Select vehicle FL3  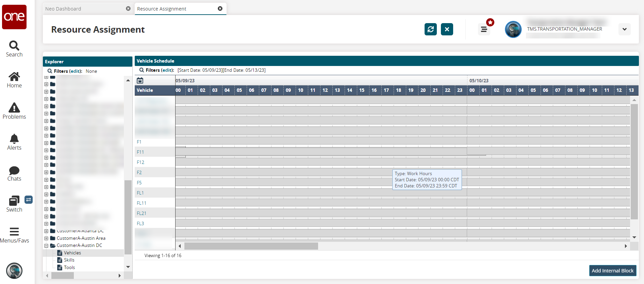tap(141, 223)
